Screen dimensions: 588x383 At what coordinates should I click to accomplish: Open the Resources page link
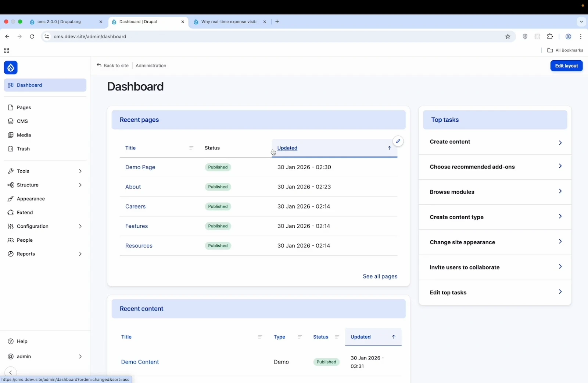139,246
